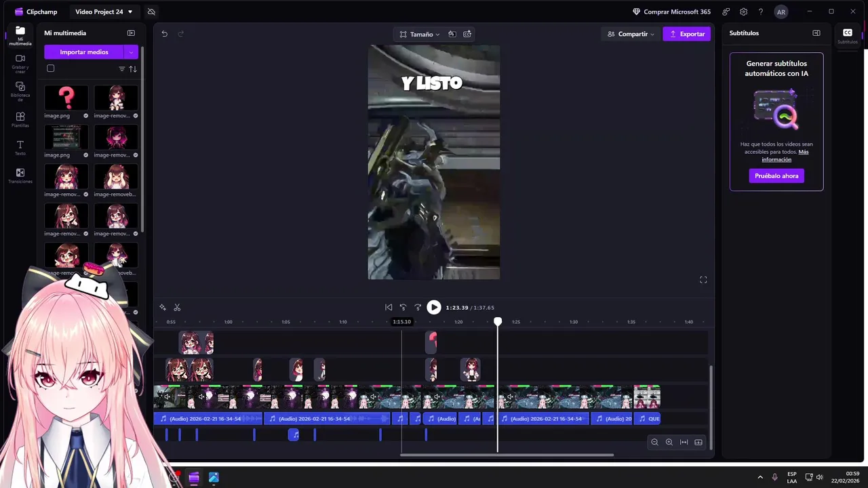The height and width of the screenshot is (488, 868).
Task: Skip forward 5 seconds
Action: (x=418, y=307)
